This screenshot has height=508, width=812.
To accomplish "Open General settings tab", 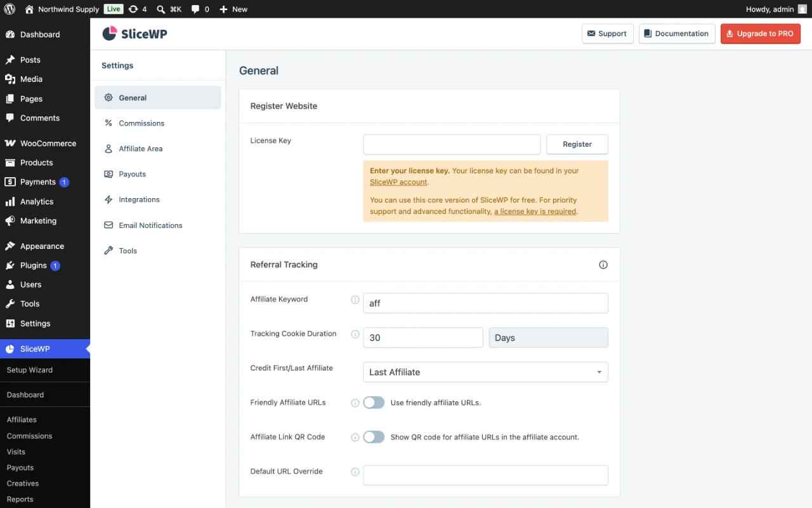I will (158, 98).
